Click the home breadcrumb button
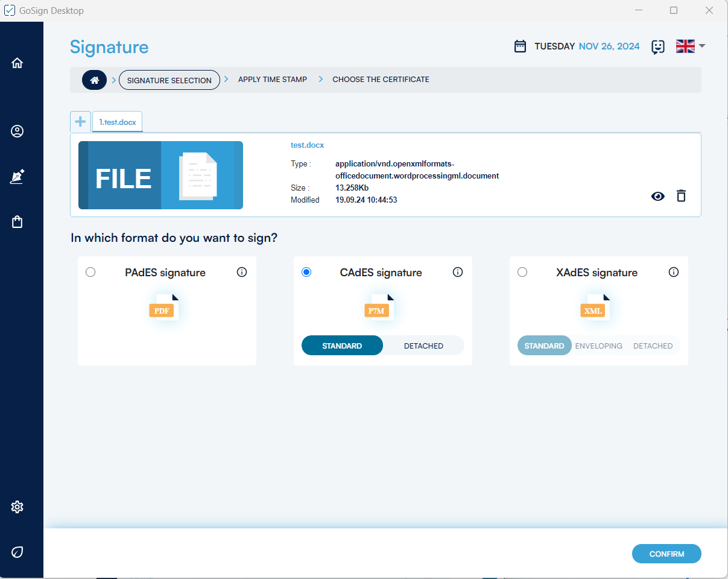 tap(94, 80)
